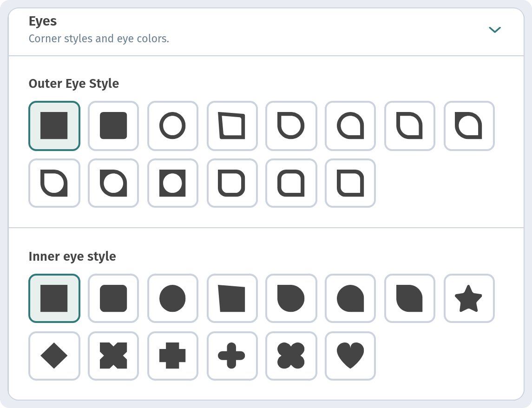
Task: Select the leaf-shaped inner eye style
Action: (409, 298)
